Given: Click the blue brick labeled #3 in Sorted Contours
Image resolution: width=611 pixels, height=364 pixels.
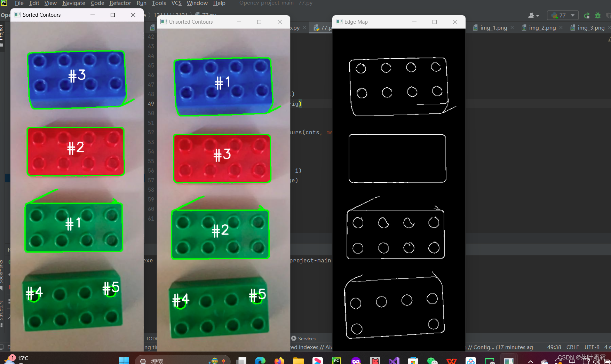Looking at the screenshot, I should [x=77, y=79].
